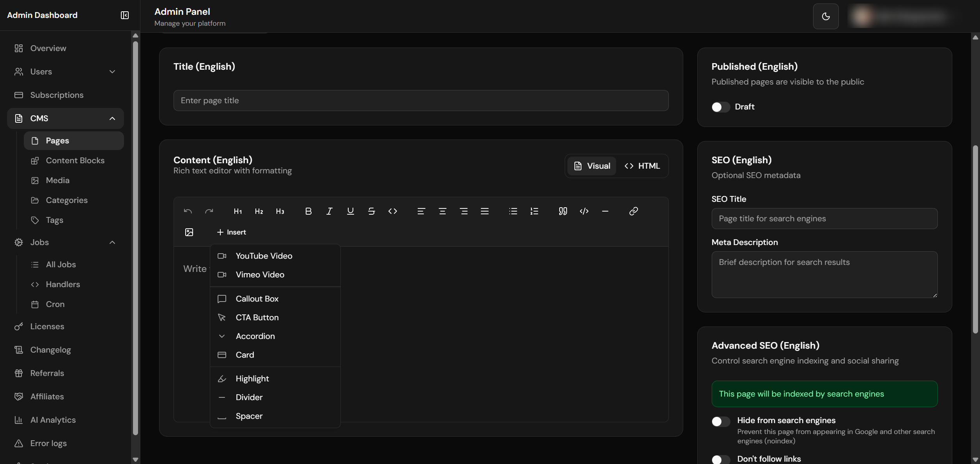Insert a Card element

point(275,355)
